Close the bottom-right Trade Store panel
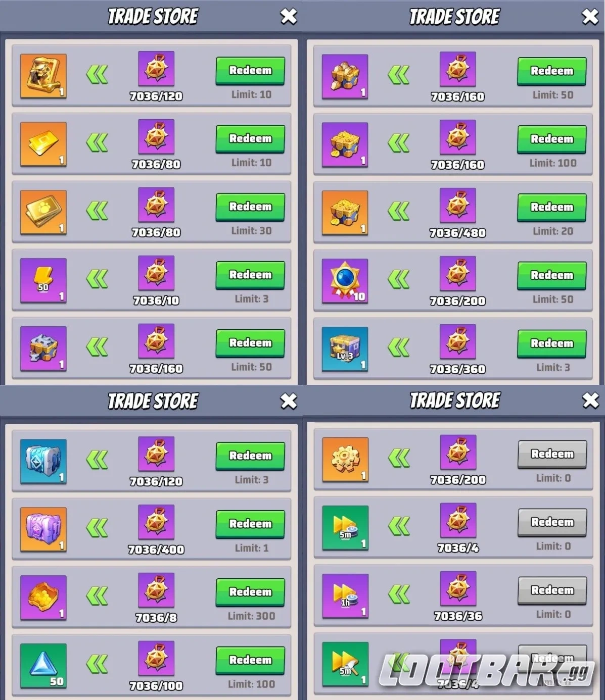The width and height of the screenshot is (605, 700). tap(590, 401)
